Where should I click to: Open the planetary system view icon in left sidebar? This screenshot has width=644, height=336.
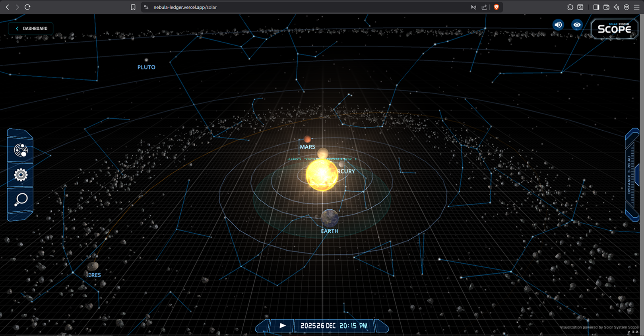[21, 151]
